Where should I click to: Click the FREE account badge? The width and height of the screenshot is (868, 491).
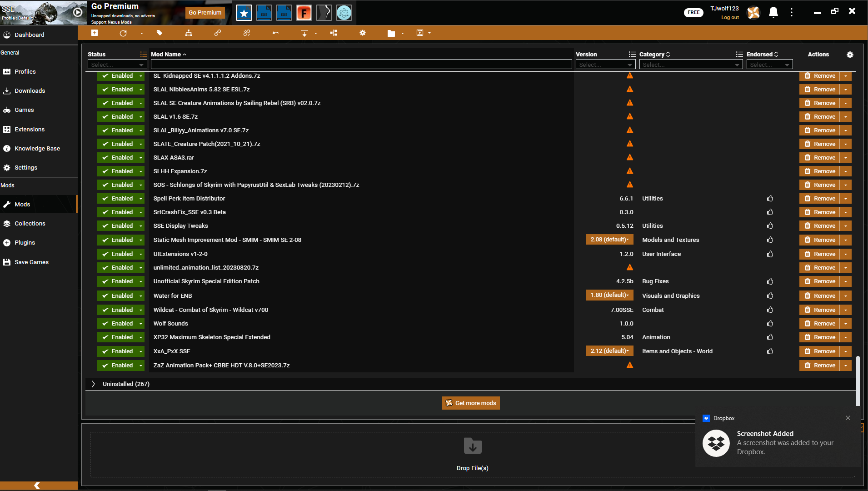coord(693,12)
